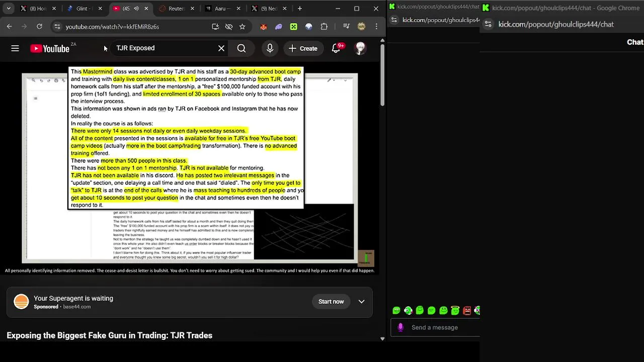
Task: Open Chrome three-dot menu
Action: (376, 27)
